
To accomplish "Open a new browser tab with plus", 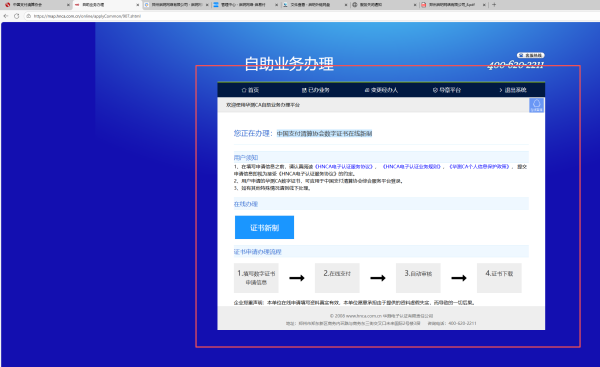I will coord(494,5).
